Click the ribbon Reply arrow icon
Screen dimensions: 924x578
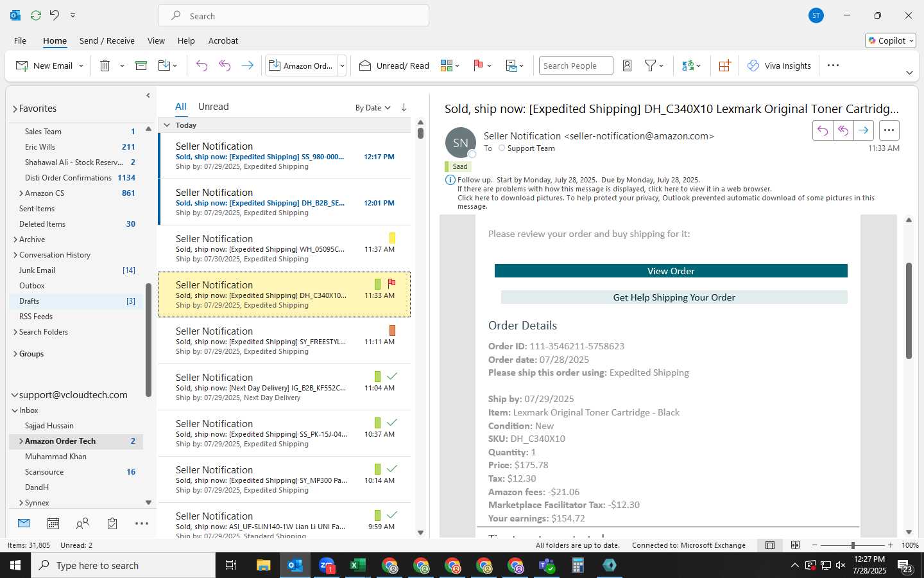201,66
